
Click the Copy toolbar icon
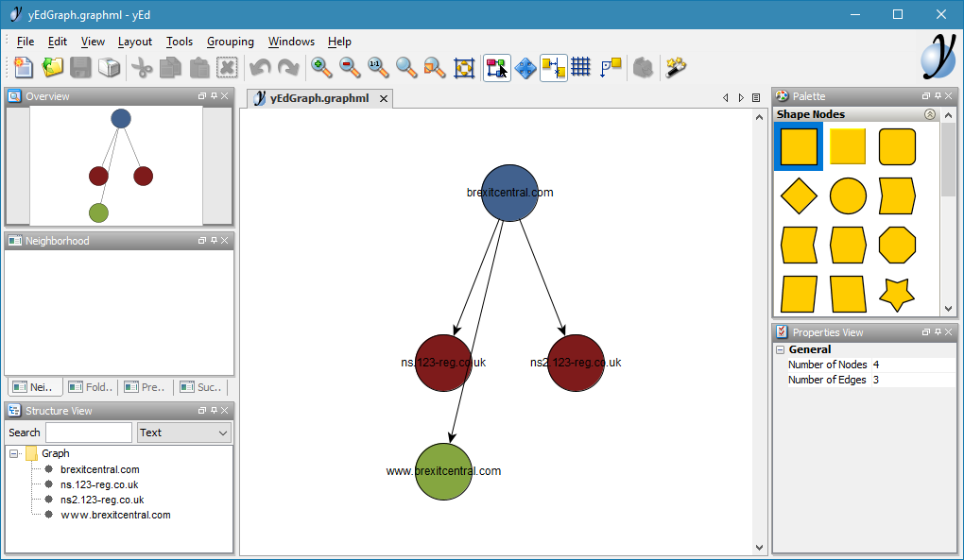(170, 67)
